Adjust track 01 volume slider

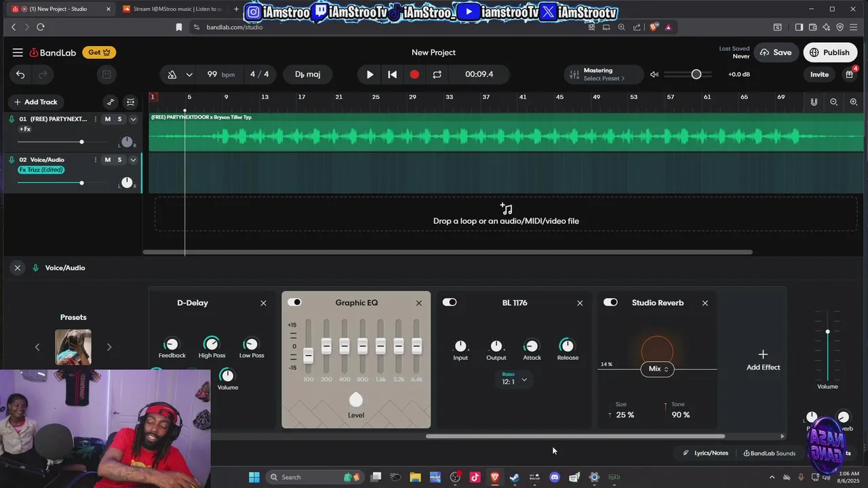tap(81, 142)
